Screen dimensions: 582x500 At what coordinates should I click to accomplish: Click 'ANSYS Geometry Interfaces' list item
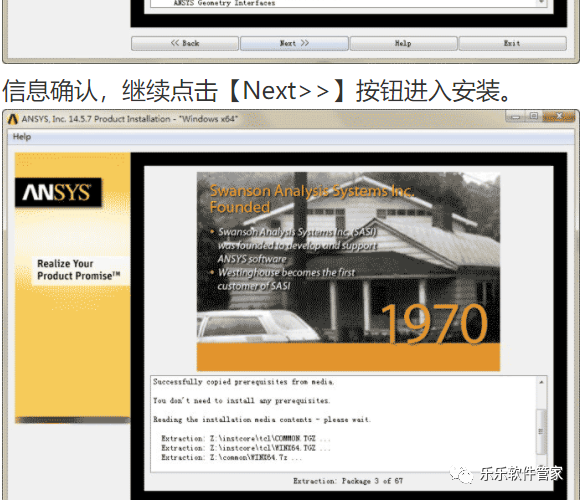225,3
